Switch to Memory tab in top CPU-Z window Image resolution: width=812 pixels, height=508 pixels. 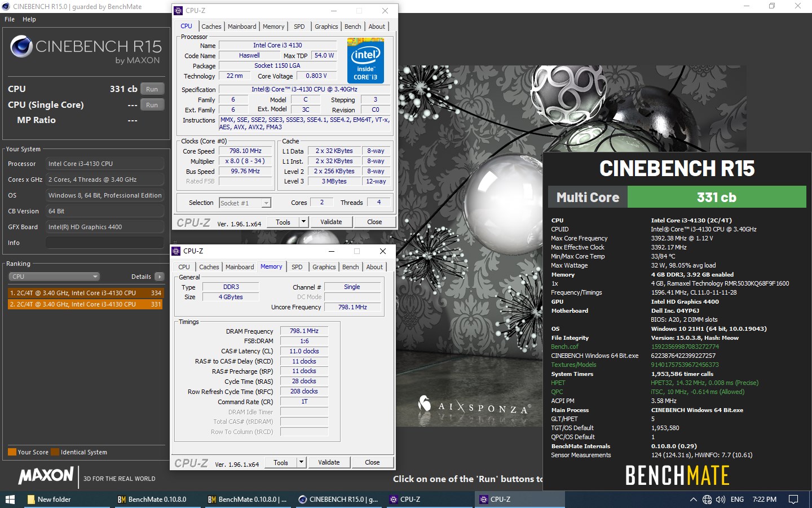[273, 27]
